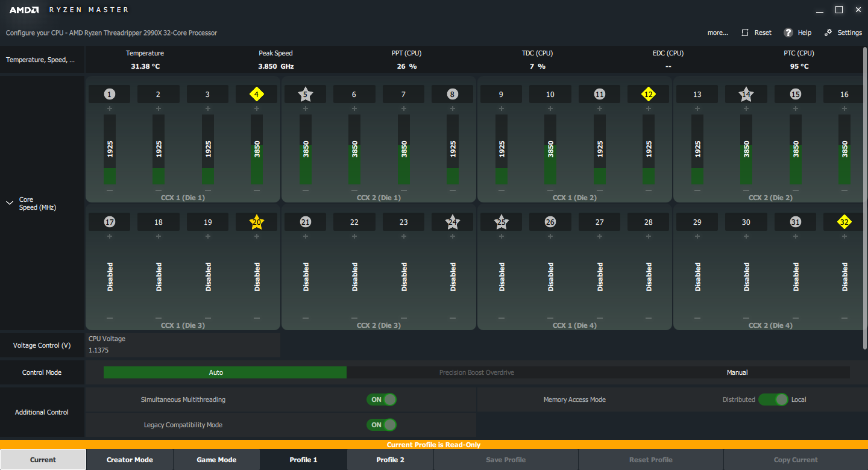
Task: Switch to the Profile 2 tab
Action: 390,460
